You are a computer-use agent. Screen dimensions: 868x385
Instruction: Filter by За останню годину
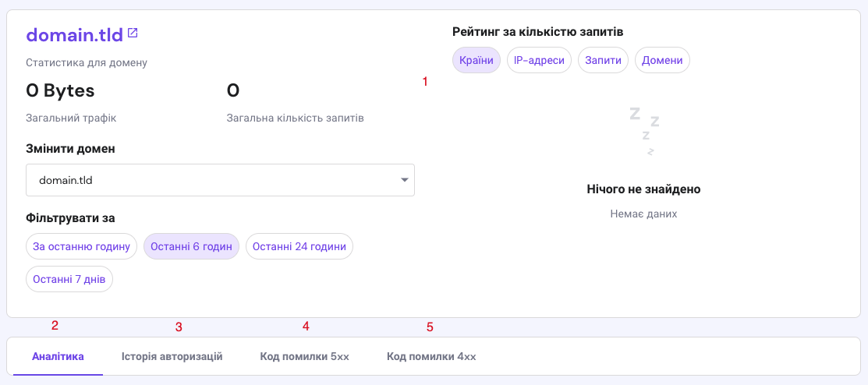pos(81,246)
